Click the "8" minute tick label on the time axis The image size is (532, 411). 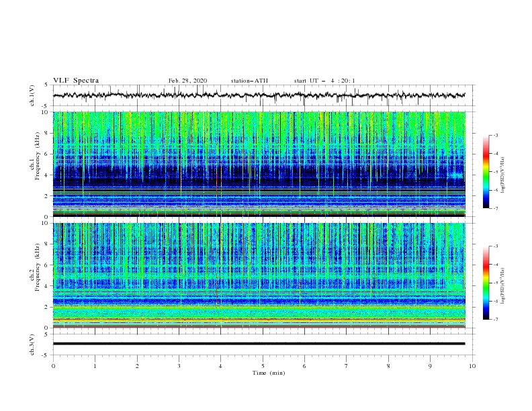tap(388, 366)
